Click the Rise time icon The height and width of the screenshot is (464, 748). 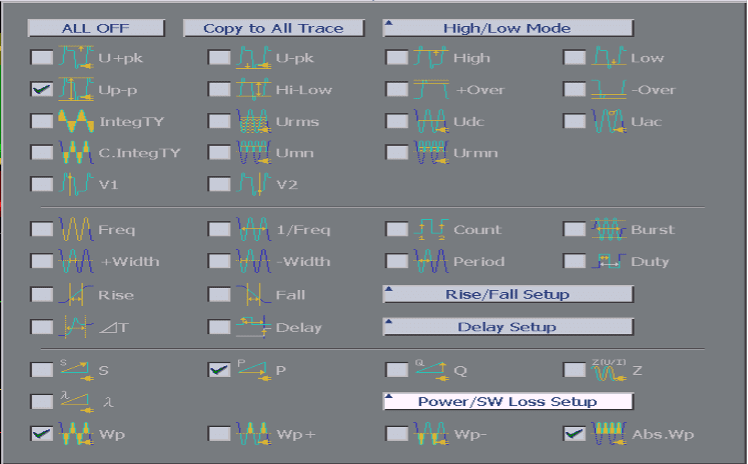click(x=76, y=295)
